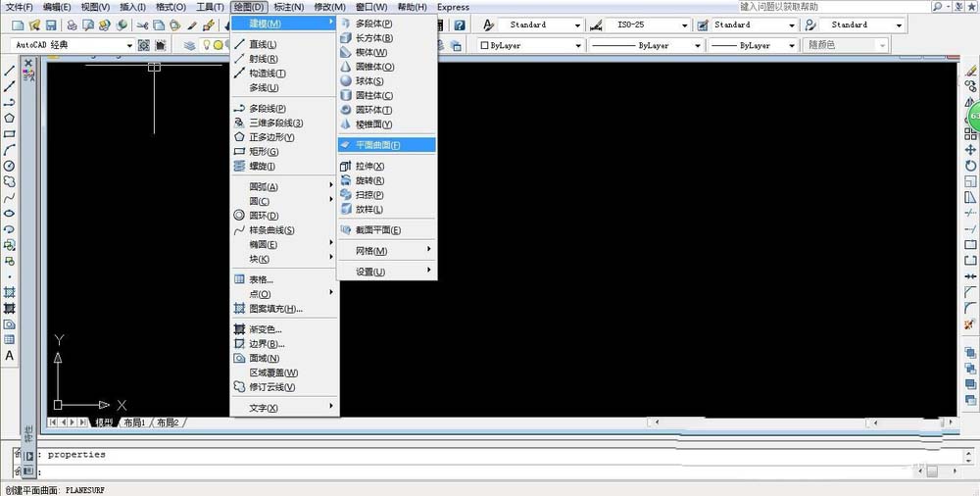The height and width of the screenshot is (496, 980).
Task: Click the New drawing icon
Action: pyautogui.click(x=18, y=25)
